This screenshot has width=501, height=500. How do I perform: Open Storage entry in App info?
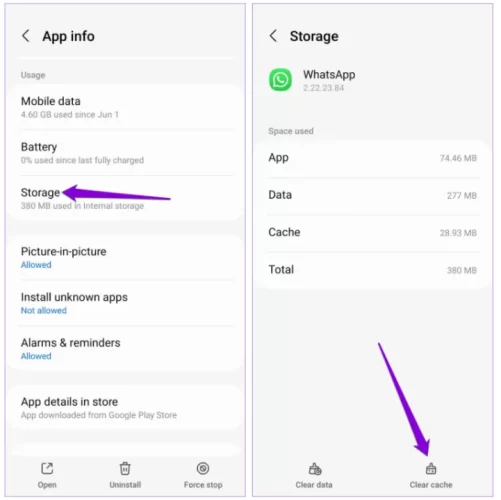click(125, 199)
